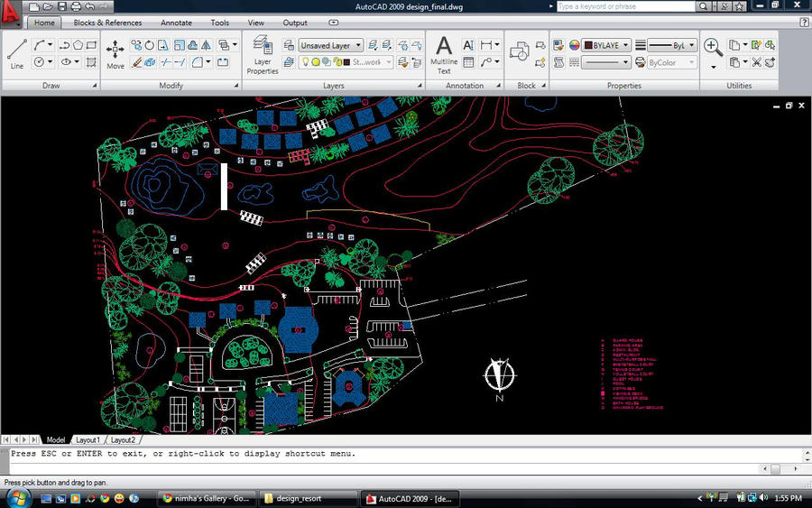Open the BYLAYER color dropdown

(606, 45)
